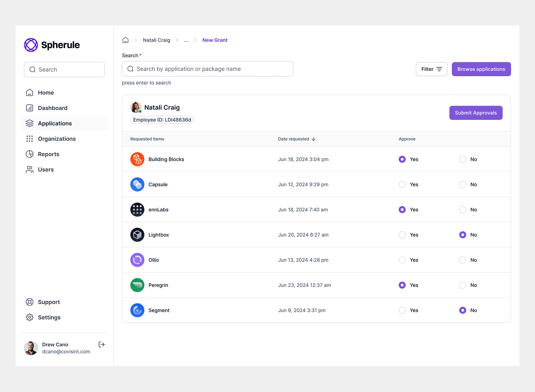
Task: Open the Filter options
Action: (x=432, y=69)
